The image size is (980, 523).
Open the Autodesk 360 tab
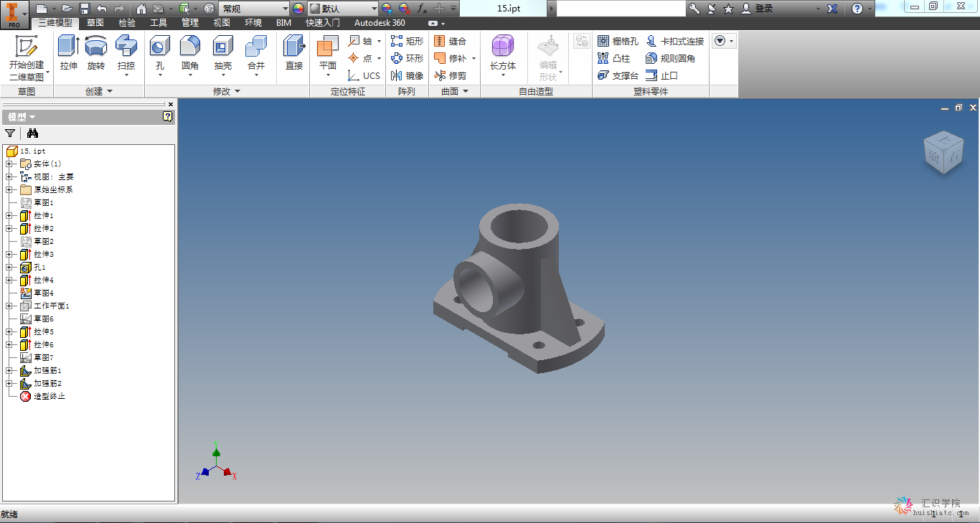(x=380, y=23)
